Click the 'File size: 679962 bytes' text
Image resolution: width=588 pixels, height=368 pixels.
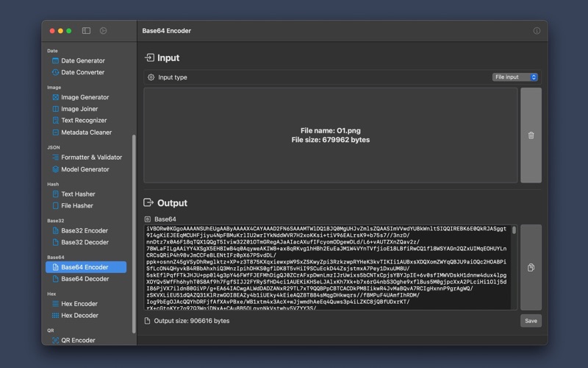[x=330, y=140]
